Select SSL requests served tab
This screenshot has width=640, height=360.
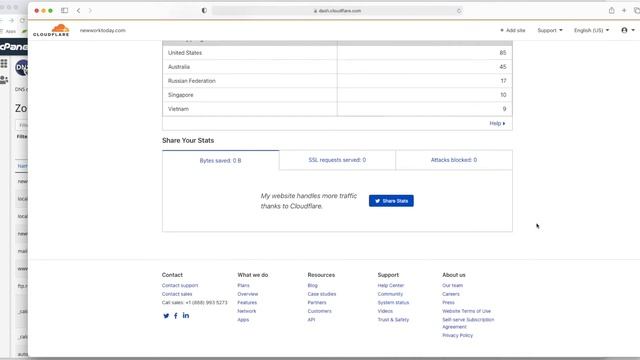pyautogui.click(x=337, y=160)
